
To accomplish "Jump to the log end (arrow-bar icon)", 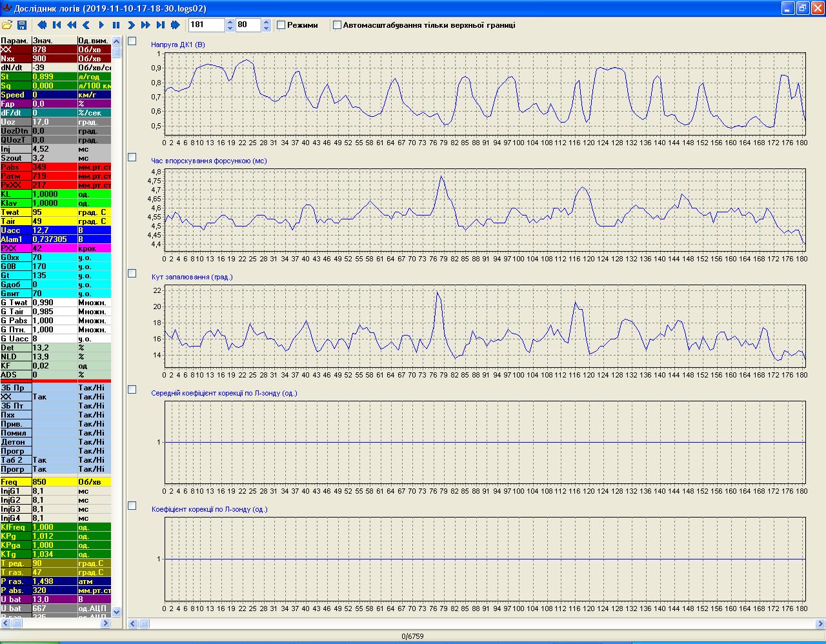I will pyautogui.click(x=161, y=25).
